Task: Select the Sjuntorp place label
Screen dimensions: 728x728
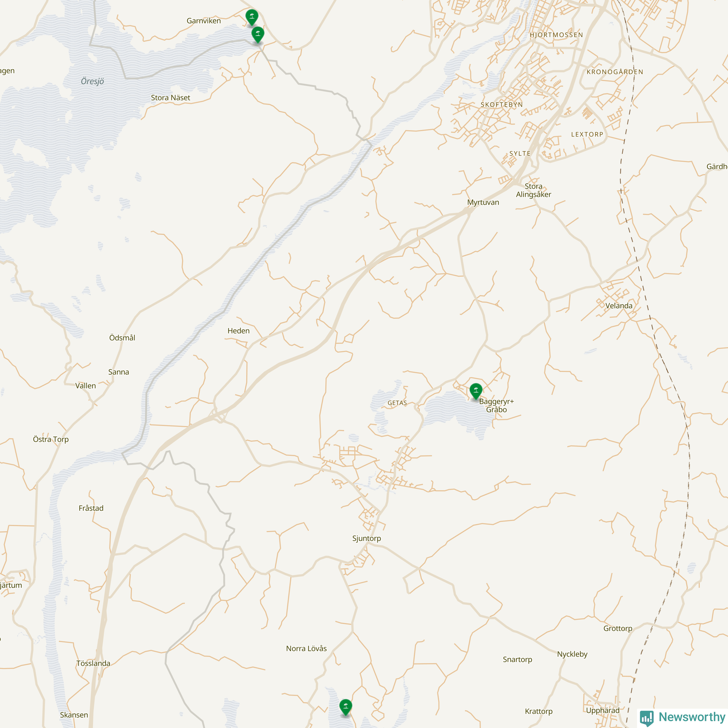Action: 367,538
